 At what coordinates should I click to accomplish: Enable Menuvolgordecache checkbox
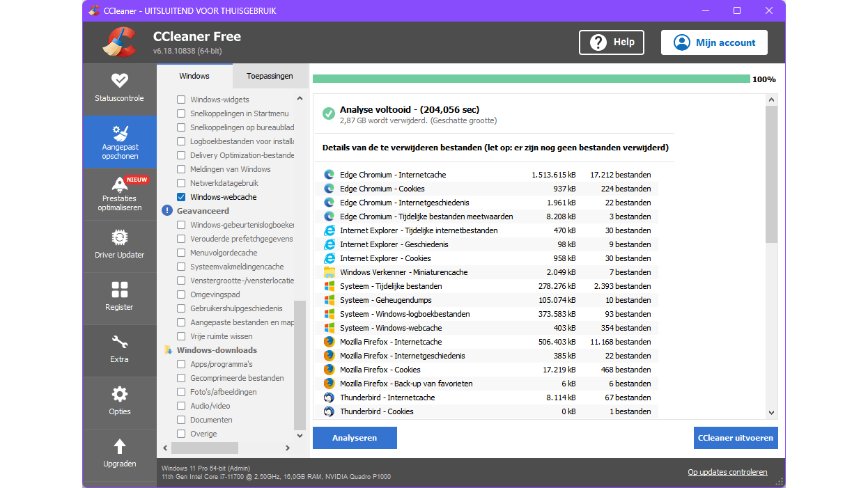coord(181,253)
